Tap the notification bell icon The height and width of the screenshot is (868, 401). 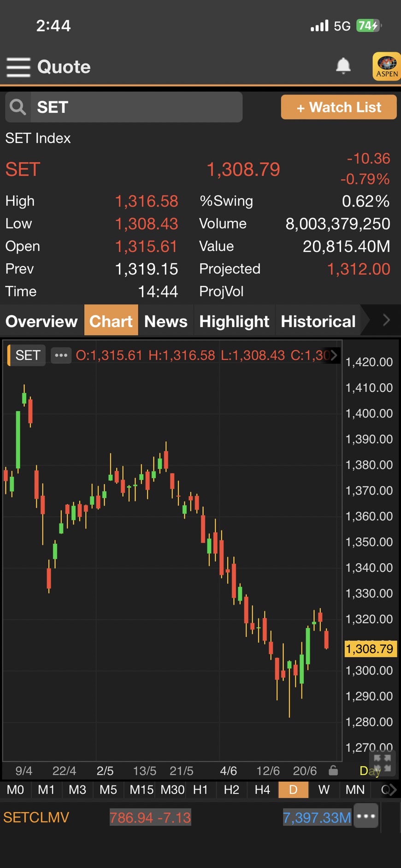click(343, 66)
